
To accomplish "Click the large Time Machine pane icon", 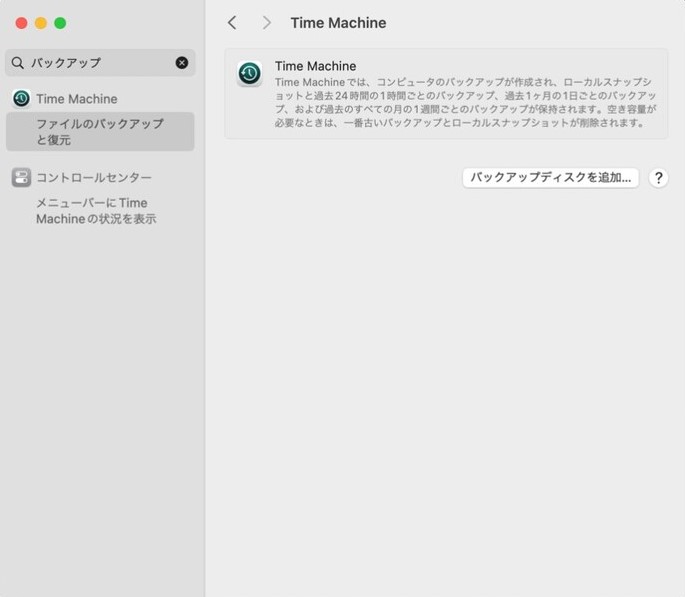I will click(x=249, y=73).
